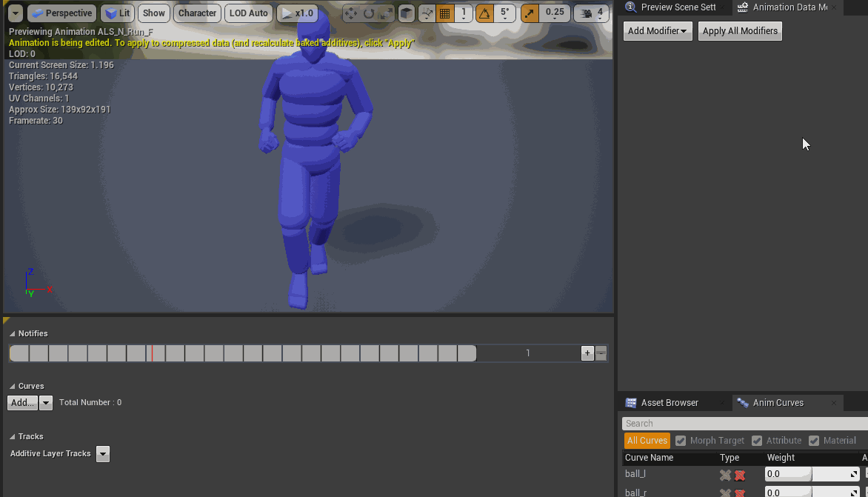
Task: Click the plus icon on the Notifies track
Action: click(x=587, y=353)
